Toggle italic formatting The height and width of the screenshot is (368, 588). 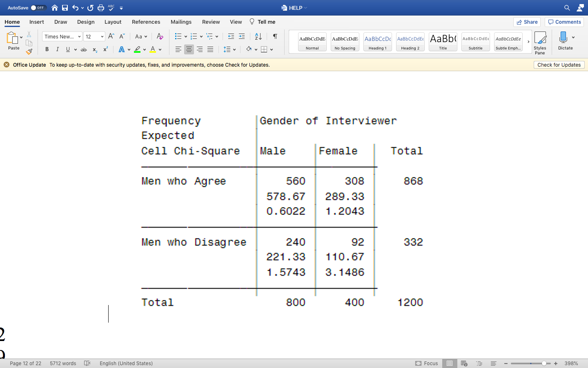(58, 49)
